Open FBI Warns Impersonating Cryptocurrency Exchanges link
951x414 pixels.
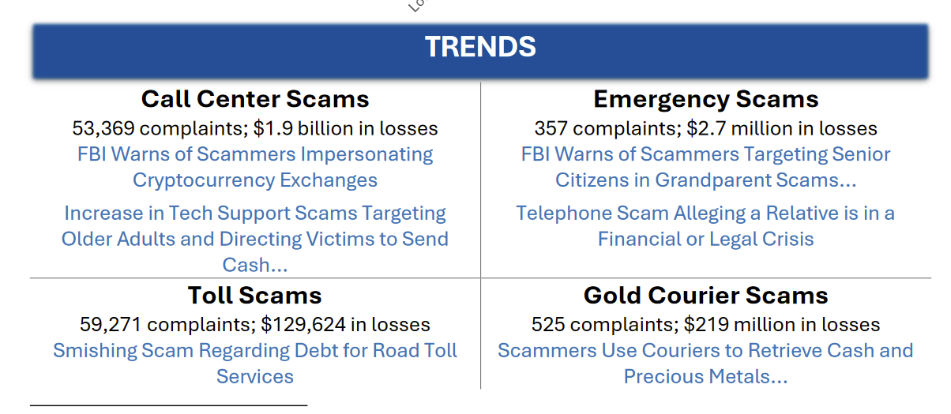click(x=255, y=167)
